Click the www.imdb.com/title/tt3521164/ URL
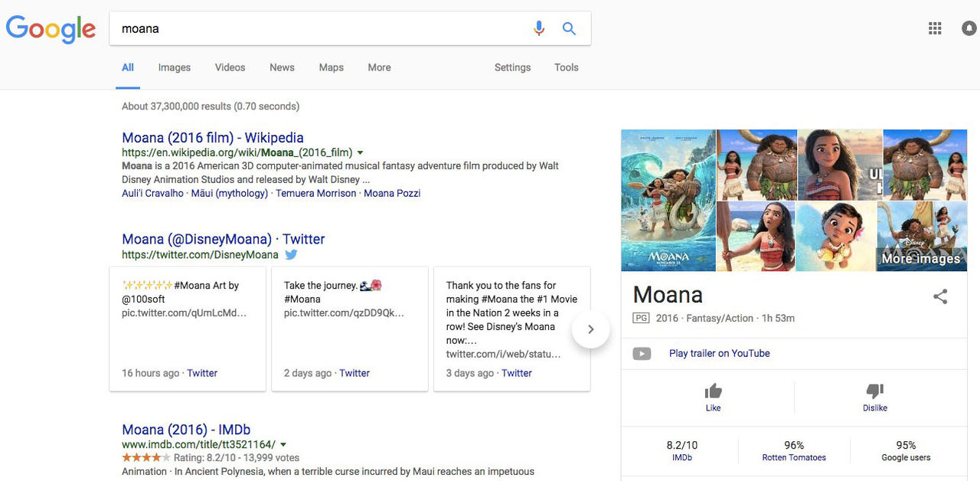Screen dimensions: 980x481 coord(198,444)
